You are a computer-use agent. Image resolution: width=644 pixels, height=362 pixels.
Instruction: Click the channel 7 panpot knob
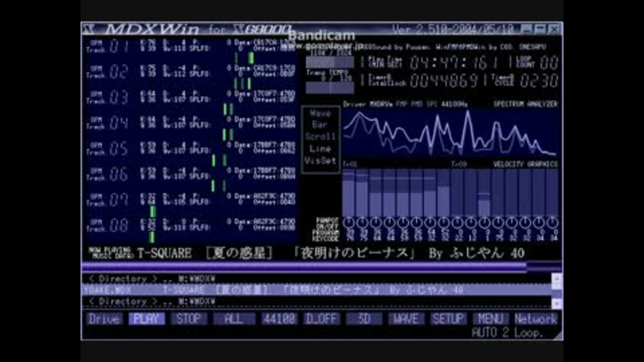pyautogui.click(x=430, y=223)
